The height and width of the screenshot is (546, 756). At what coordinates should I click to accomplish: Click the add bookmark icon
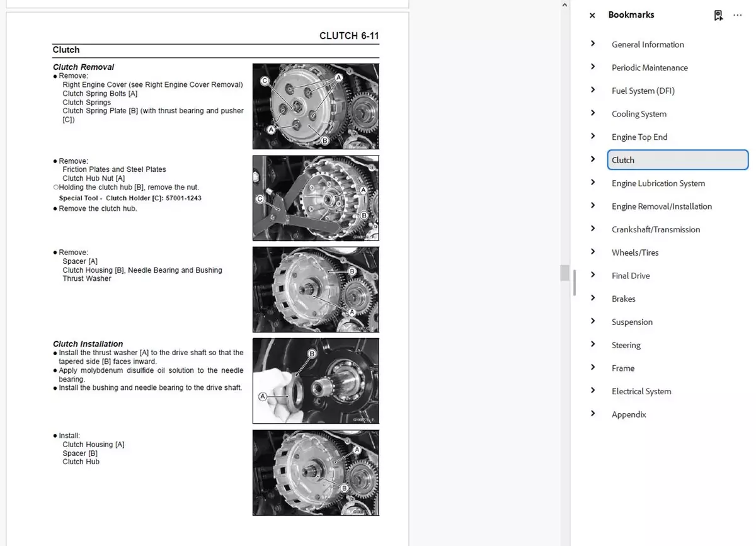point(718,15)
